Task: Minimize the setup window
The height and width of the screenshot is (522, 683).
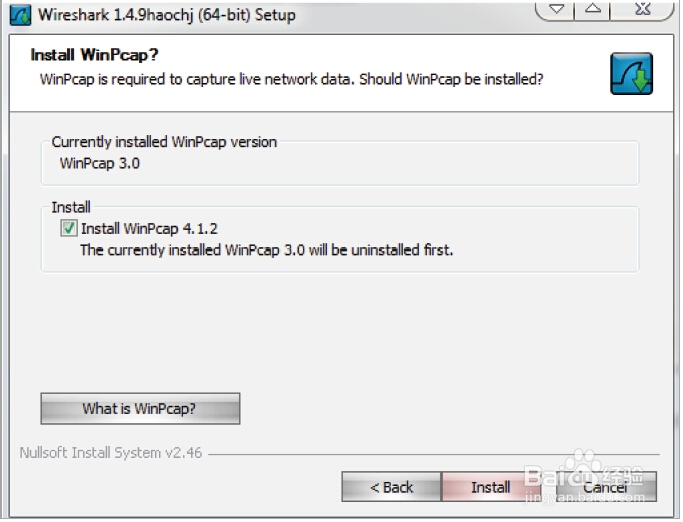Action: click(556, 9)
